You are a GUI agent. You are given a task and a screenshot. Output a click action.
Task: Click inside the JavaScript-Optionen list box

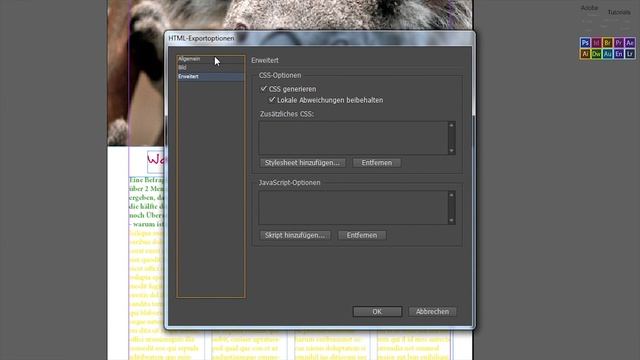click(353, 208)
